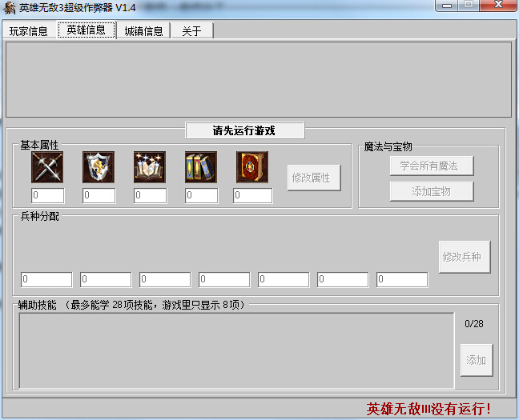Click the fifth troop count field
Image resolution: width=519 pixels, height=420 pixels.
[x=284, y=279]
